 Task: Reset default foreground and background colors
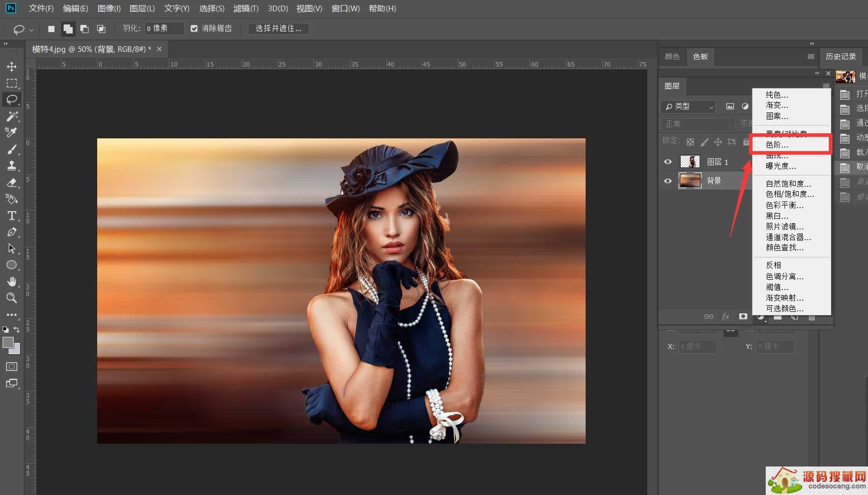(6, 329)
